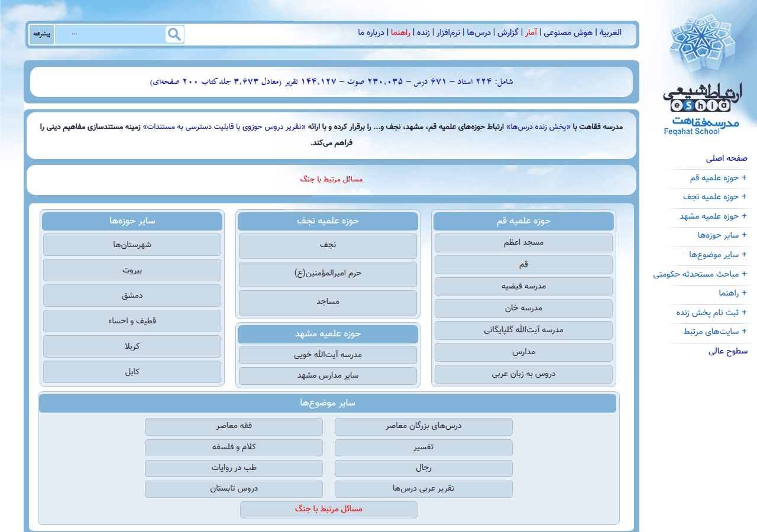Click the «پخش زنده درس‌ها» link
Screen dimensions: 757x532
538,127
